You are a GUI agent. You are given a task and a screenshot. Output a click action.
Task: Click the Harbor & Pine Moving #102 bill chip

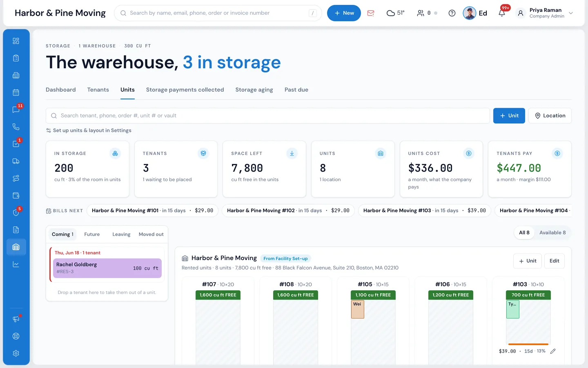tap(288, 211)
